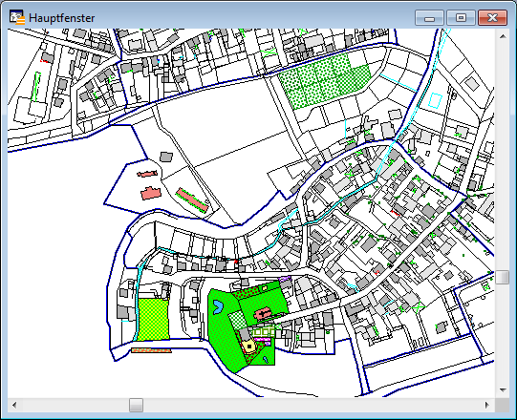Click the vertical scrollbar thumb

point(503,277)
